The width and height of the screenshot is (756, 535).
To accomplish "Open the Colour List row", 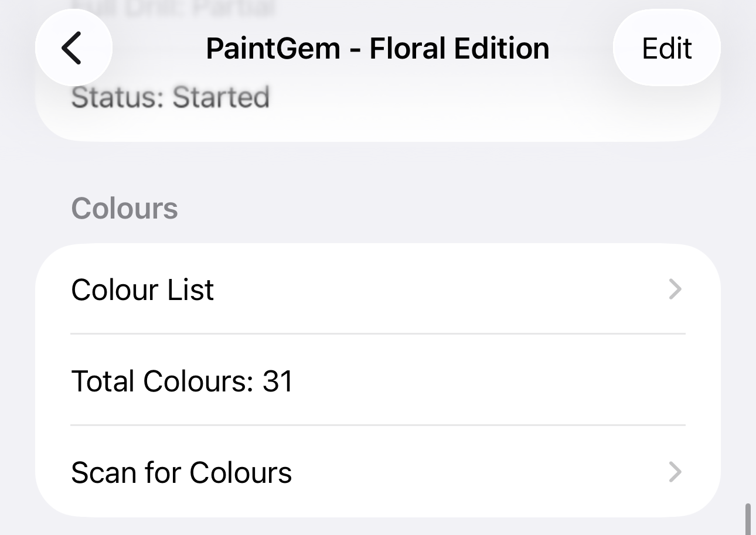I will click(377, 289).
